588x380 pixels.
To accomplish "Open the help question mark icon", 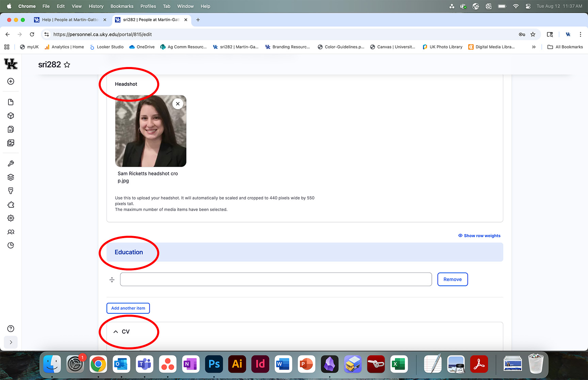I will click(11, 329).
